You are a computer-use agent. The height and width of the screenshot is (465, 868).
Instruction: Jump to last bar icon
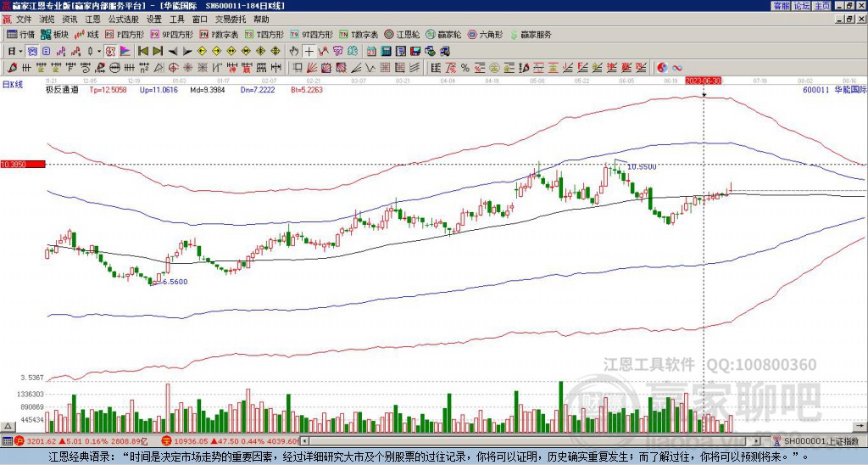click(x=158, y=52)
